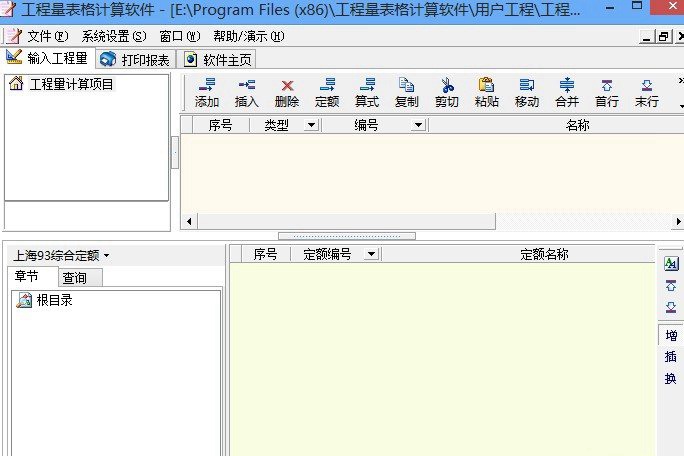
Task: Click the 序号 header in upper table
Action: (220, 125)
